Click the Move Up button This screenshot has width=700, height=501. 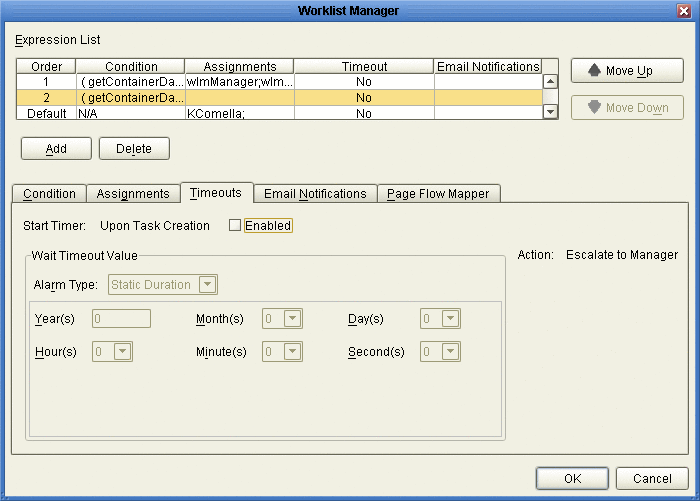click(x=627, y=71)
